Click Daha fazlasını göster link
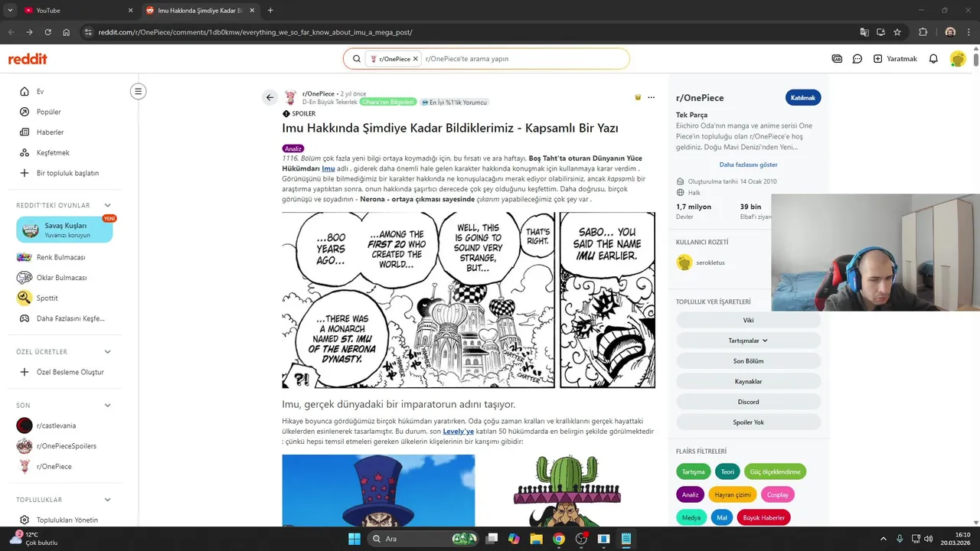 pos(748,165)
